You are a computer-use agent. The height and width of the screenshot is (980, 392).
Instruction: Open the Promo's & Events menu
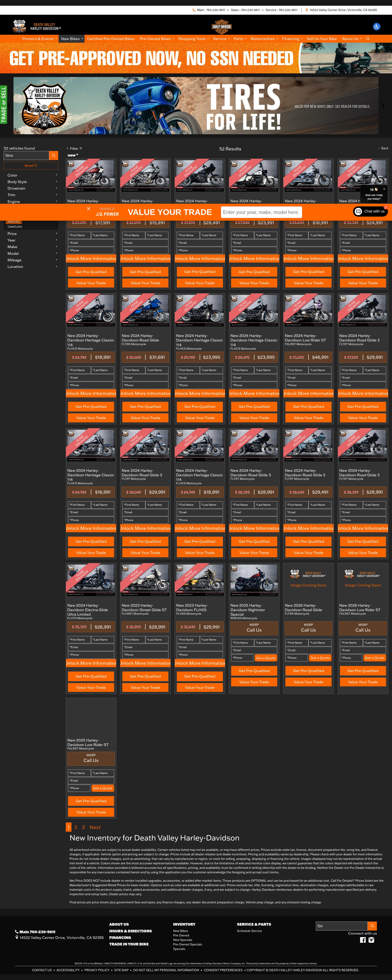tap(40, 39)
